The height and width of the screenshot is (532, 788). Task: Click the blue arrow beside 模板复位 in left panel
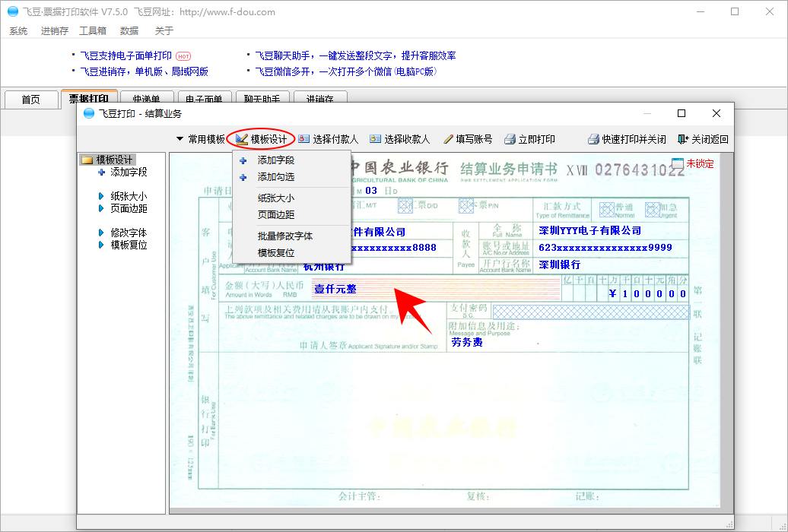[x=101, y=245]
